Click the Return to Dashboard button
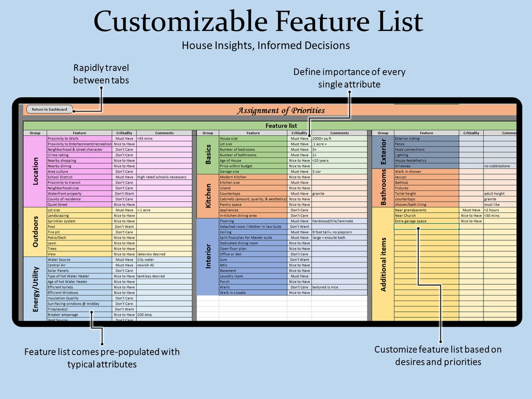 [x=50, y=109]
